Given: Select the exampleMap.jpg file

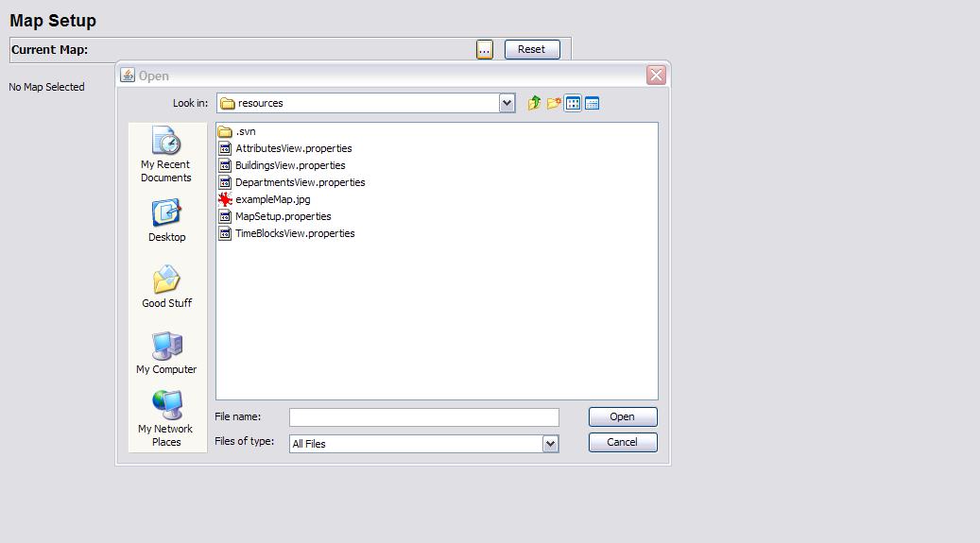Looking at the screenshot, I should 271,199.
